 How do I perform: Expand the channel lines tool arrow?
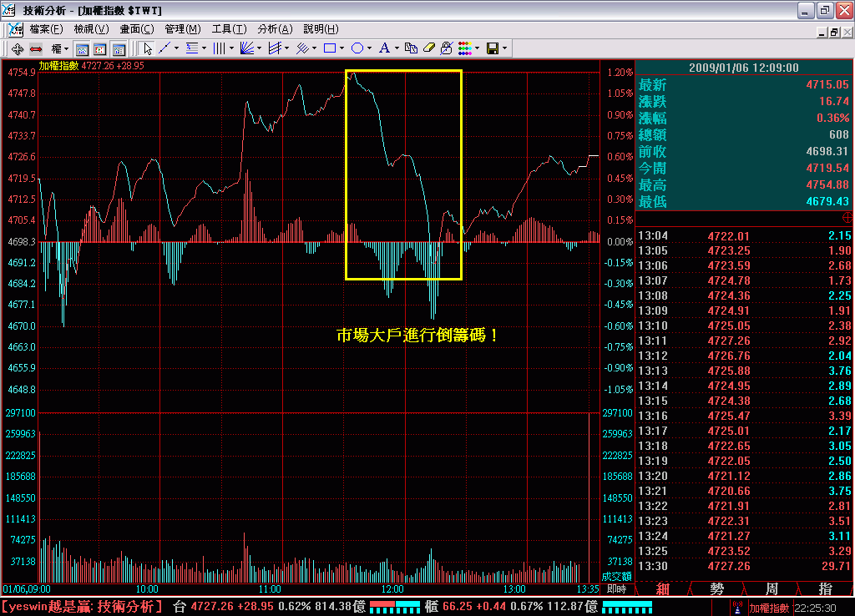[x=287, y=49]
